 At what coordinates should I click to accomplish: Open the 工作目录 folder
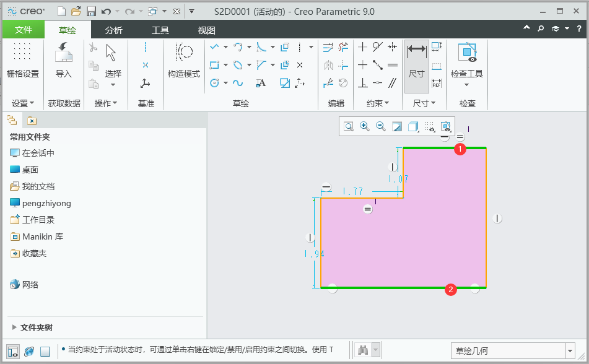[32, 220]
